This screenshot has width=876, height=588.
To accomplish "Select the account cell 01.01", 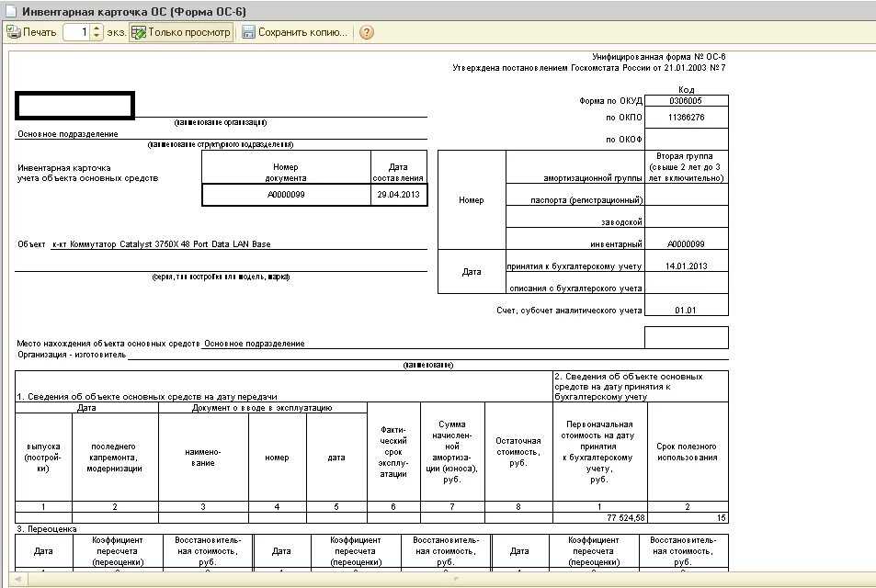I will [686, 310].
